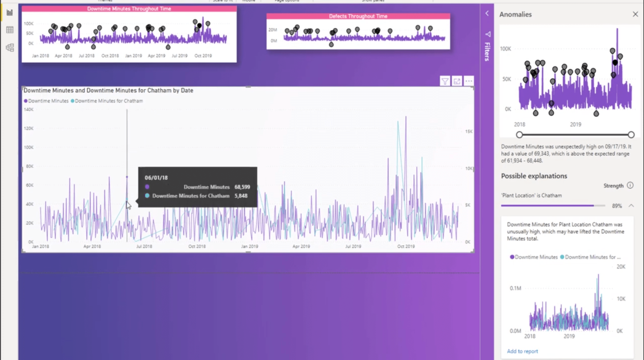Click the Downtime Minutes legend in explanation chart
Screen dimensions: 644x360
point(534,257)
